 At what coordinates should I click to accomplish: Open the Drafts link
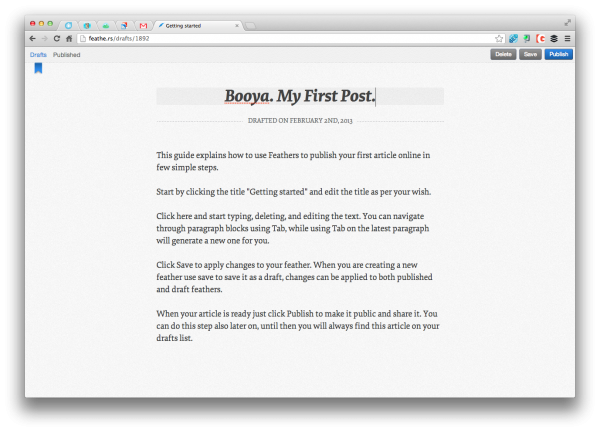pos(38,55)
